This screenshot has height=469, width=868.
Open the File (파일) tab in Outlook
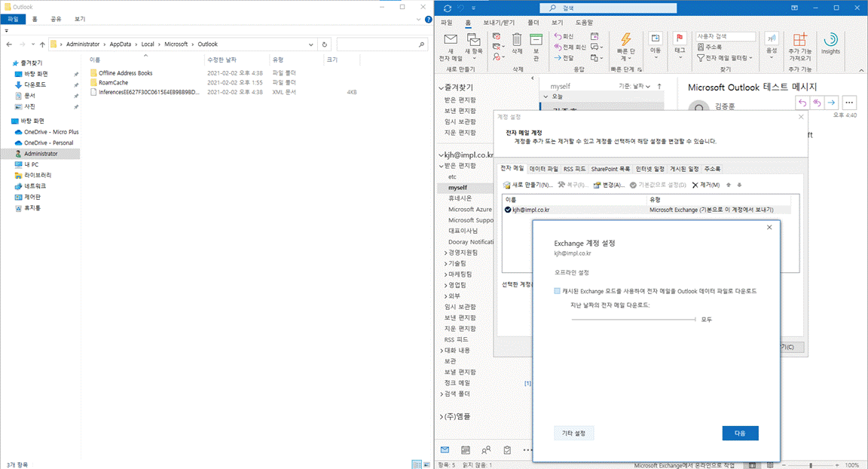point(447,22)
